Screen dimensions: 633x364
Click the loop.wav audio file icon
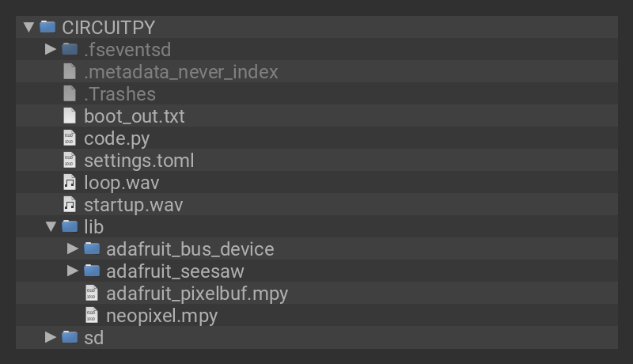click(70, 183)
